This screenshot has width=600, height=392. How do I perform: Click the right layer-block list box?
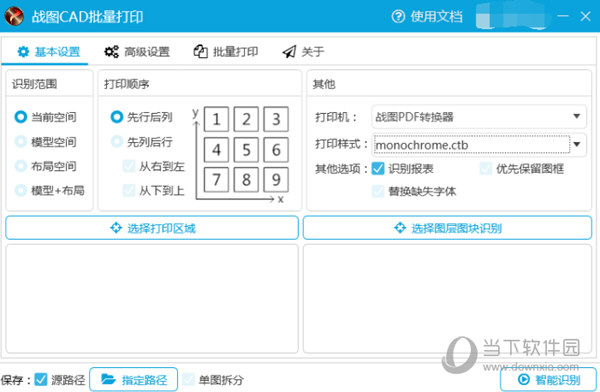pyautogui.click(x=447, y=299)
